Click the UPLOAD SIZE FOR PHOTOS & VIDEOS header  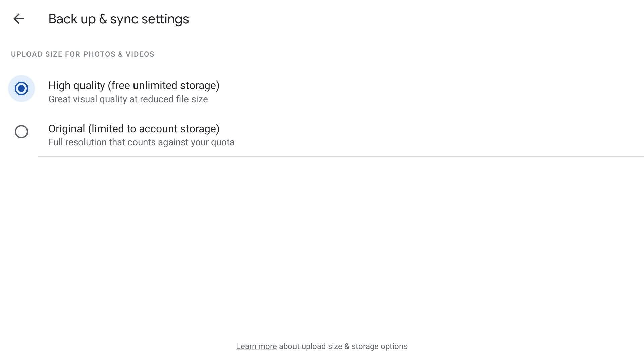[x=83, y=54]
